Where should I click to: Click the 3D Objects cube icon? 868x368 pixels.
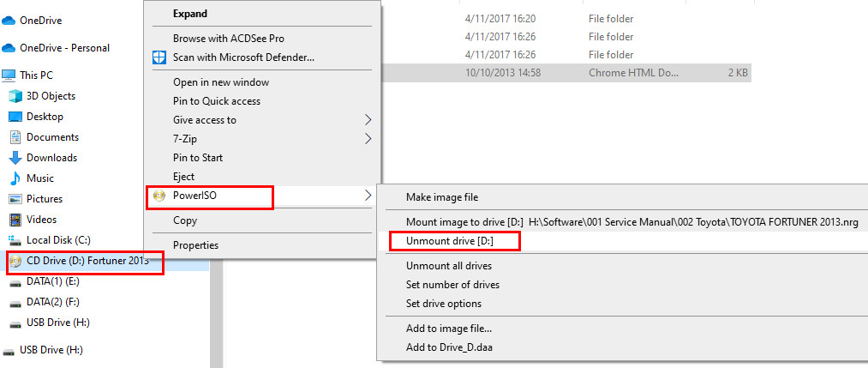15,96
